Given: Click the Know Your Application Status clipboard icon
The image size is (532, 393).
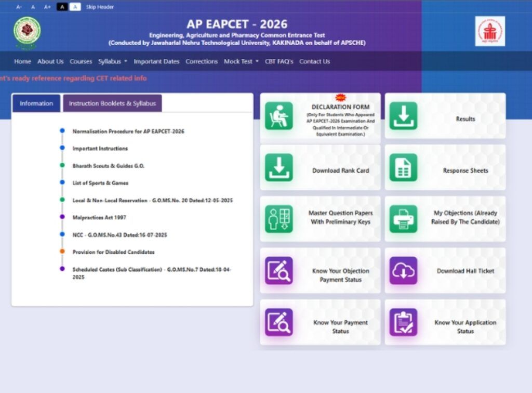Looking at the screenshot, I should [x=403, y=322].
